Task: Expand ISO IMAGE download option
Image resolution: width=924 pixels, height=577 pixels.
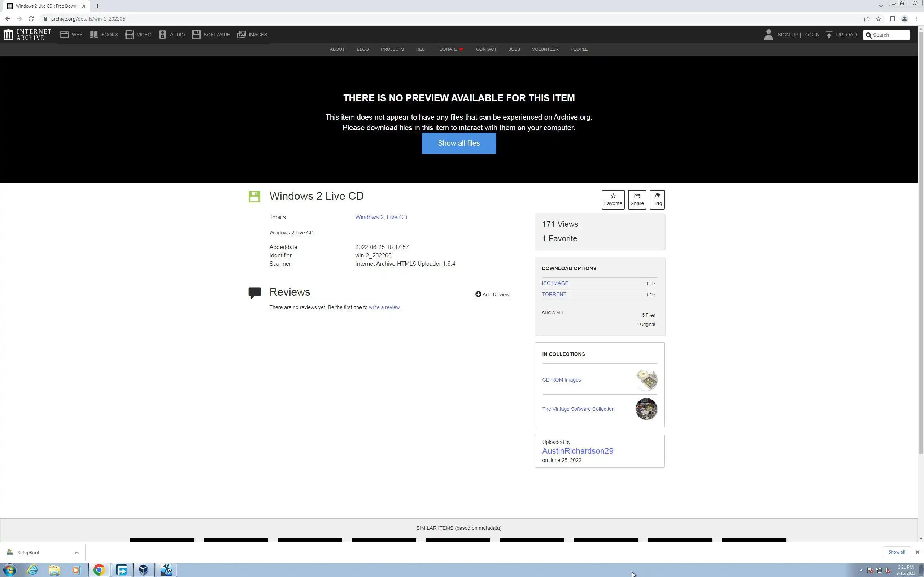Action: pos(555,283)
